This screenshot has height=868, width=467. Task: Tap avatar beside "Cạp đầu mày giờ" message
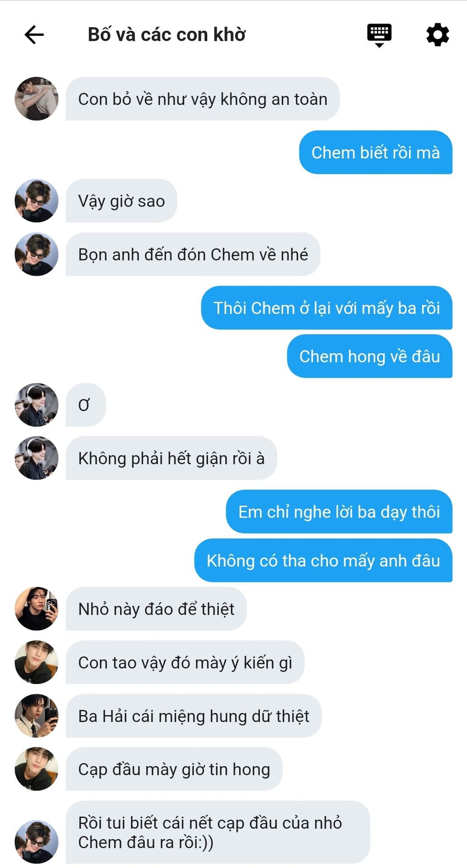(x=37, y=769)
